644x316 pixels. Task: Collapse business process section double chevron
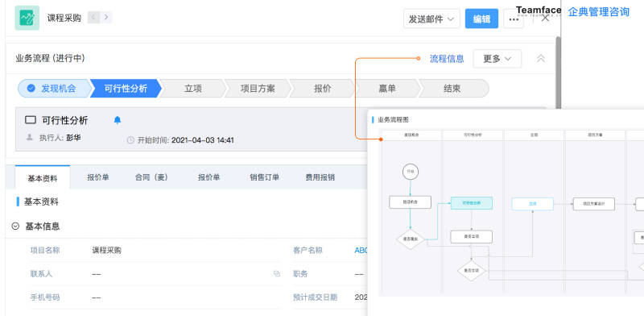pyautogui.click(x=541, y=58)
